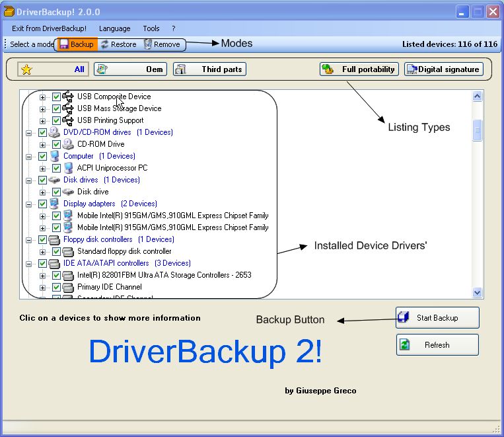Open the Language menu
504x437 pixels.
click(x=115, y=28)
